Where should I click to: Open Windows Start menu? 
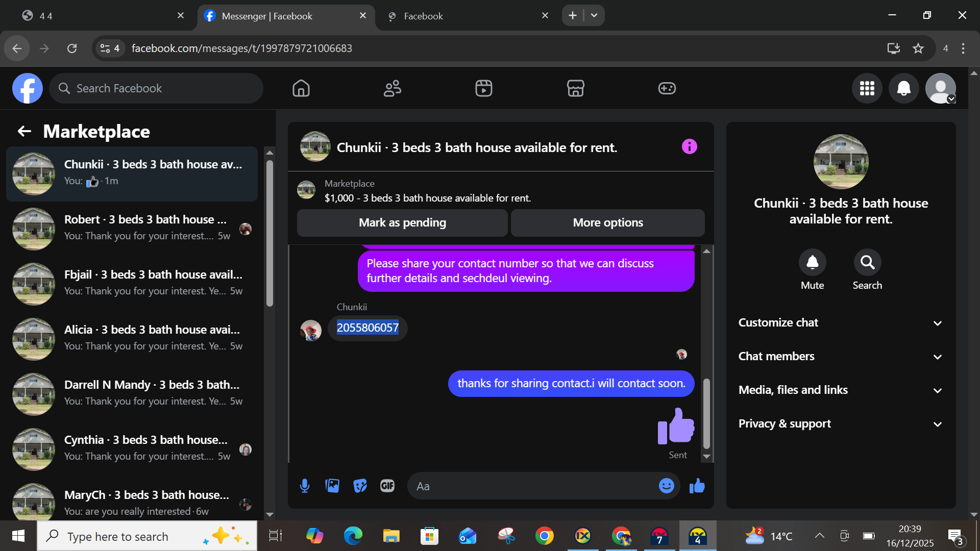[x=18, y=536]
